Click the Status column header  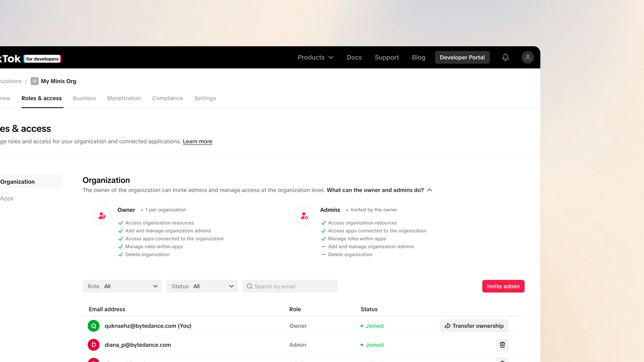(369, 309)
